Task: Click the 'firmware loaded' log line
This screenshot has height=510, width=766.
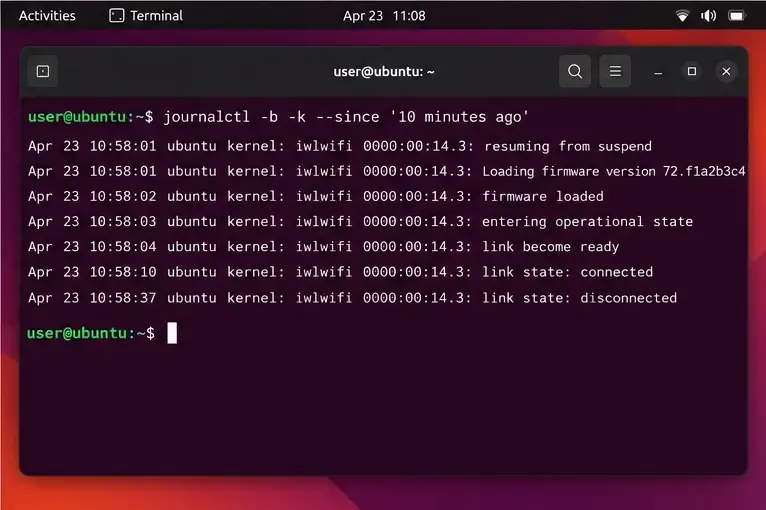Action: (x=316, y=196)
